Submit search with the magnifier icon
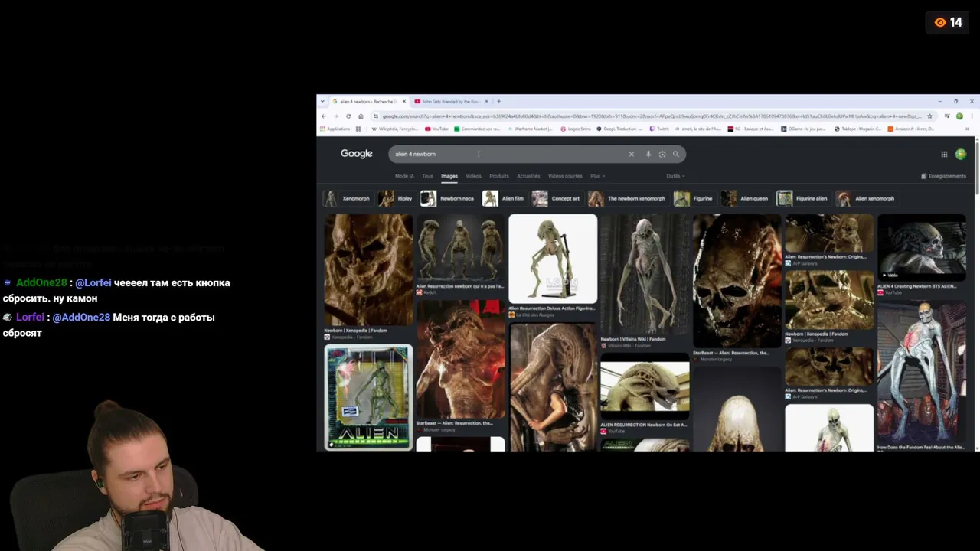 click(x=675, y=154)
